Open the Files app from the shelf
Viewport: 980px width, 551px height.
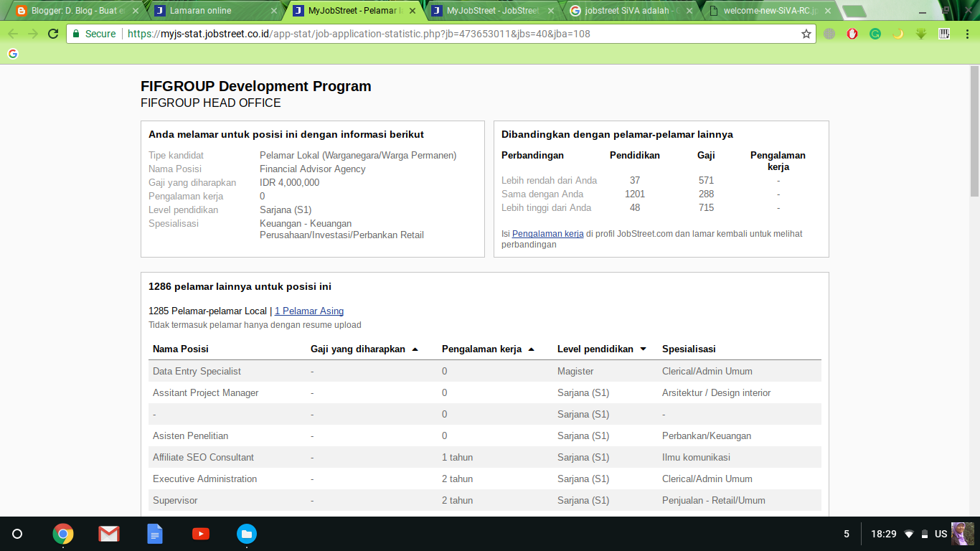[247, 534]
